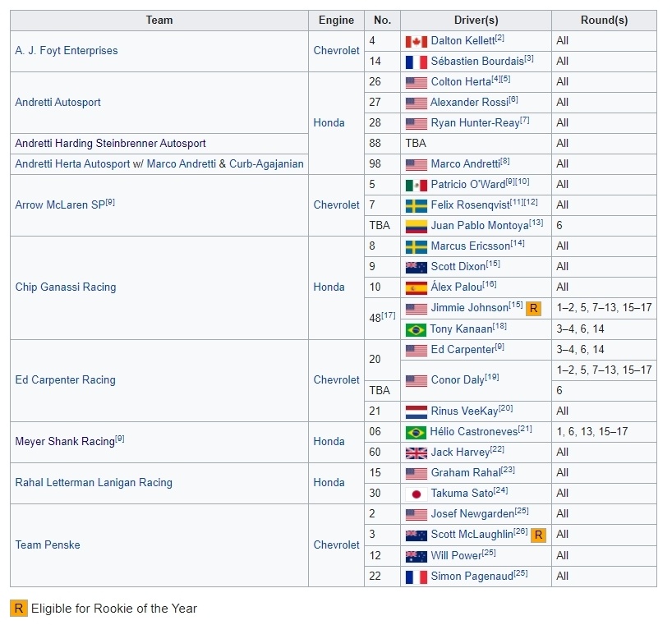Screen dimensions: 672x625
Task: Click the French flag beside Sébastien Bourdais
Action: pyautogui.click(x=417, y=62)
